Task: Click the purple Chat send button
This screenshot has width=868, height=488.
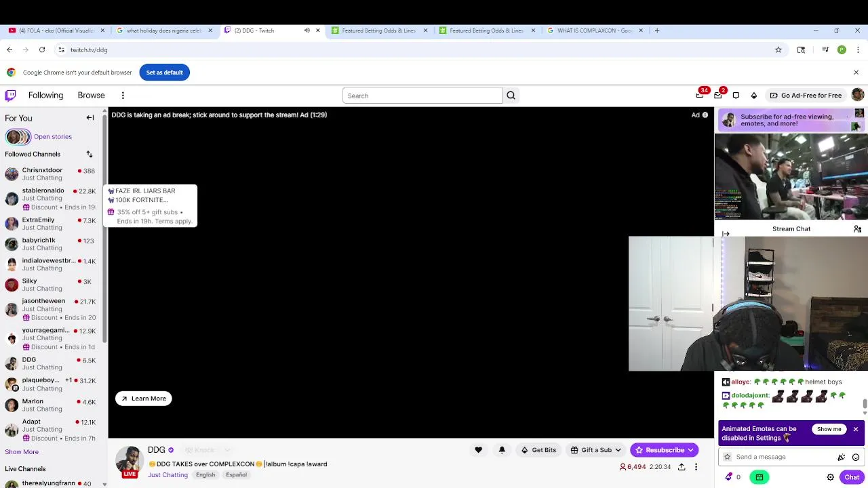Action: click(x=852, y=477)
